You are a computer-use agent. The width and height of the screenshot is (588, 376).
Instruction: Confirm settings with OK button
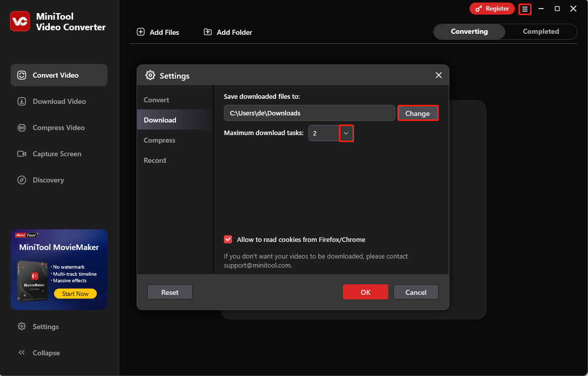click(365, 292)
